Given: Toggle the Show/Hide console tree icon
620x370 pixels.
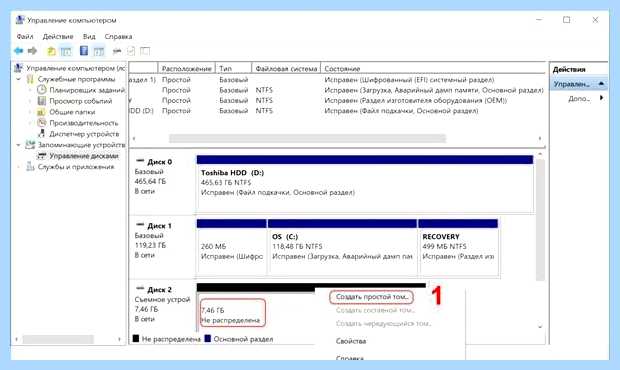Looking at the screenshot, I should [x=66, y=51].
